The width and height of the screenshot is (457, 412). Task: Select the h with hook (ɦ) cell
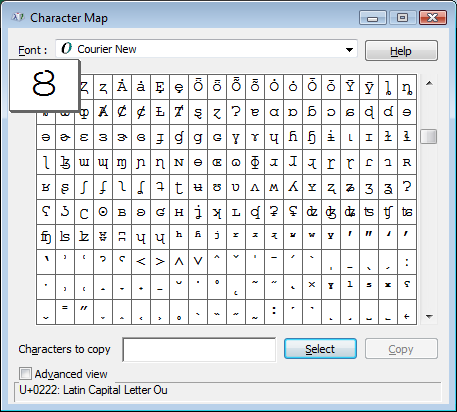(293, 137)
